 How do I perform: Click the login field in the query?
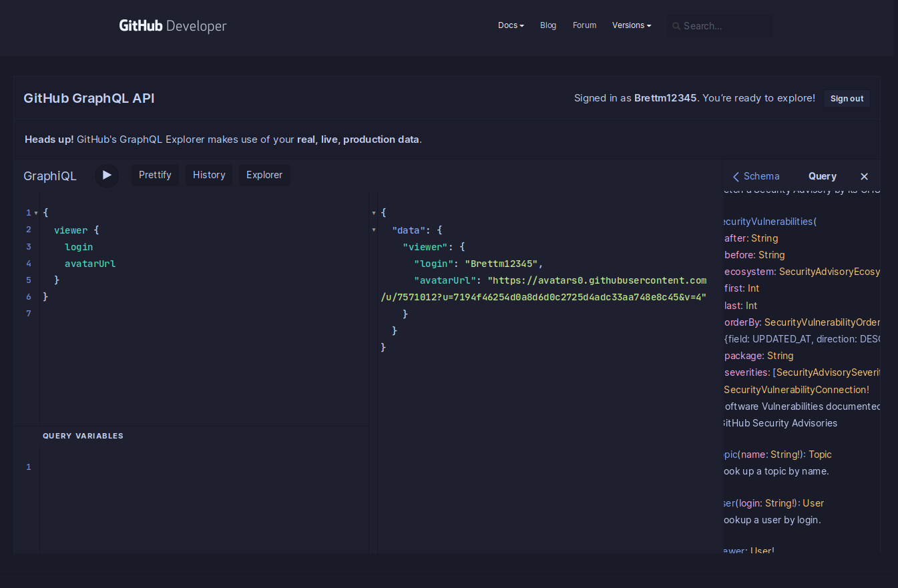(x=79, y=246)
